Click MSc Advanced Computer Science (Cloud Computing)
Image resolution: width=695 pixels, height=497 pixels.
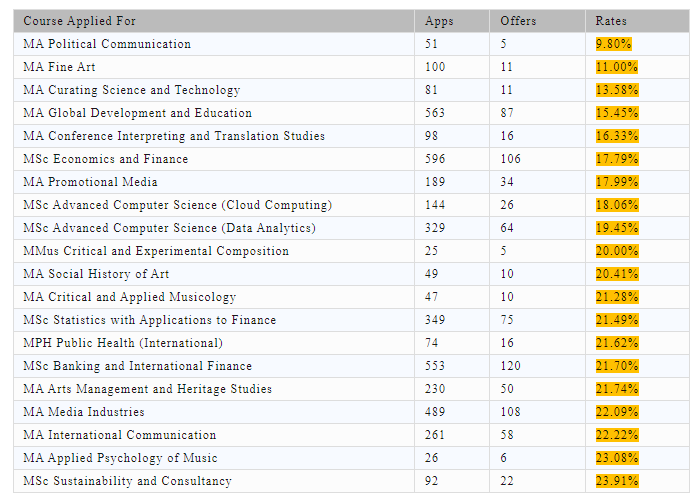[177, 205]
